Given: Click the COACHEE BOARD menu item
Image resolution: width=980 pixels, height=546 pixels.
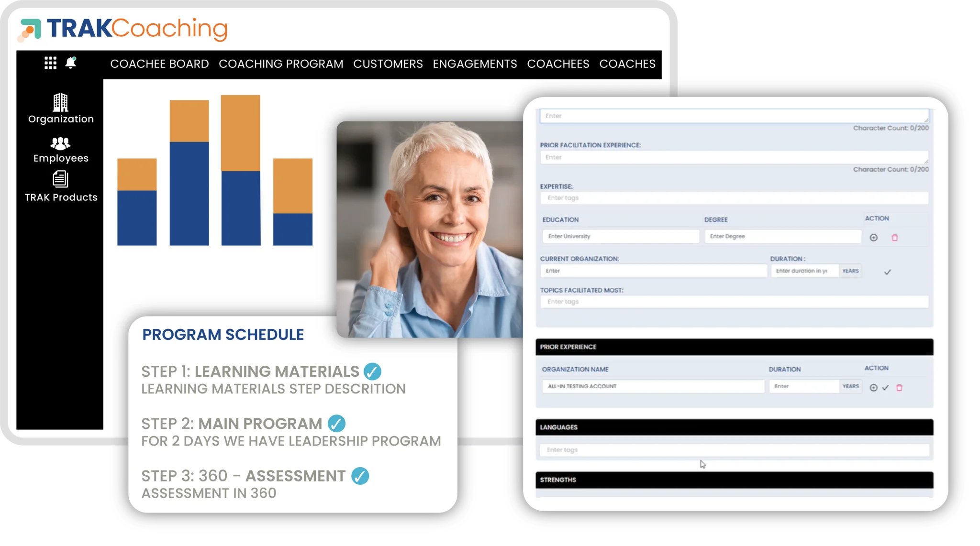Looking at the screenshot, I should (159, 64).
